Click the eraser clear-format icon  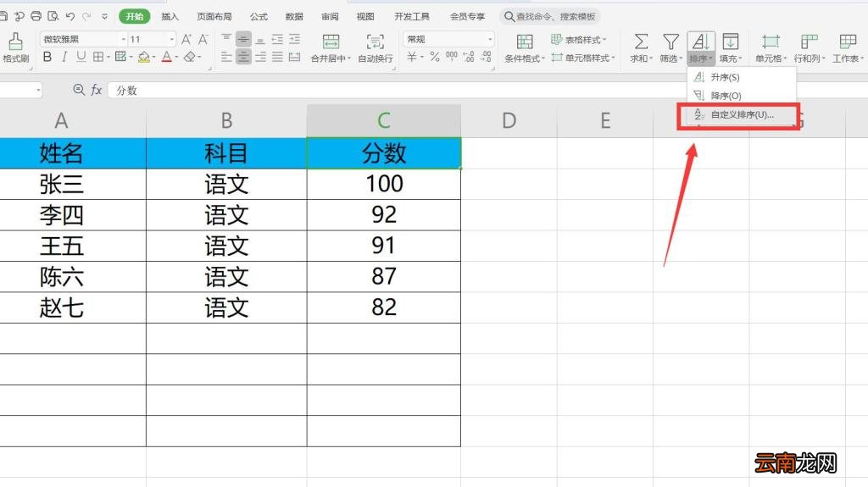190,57
